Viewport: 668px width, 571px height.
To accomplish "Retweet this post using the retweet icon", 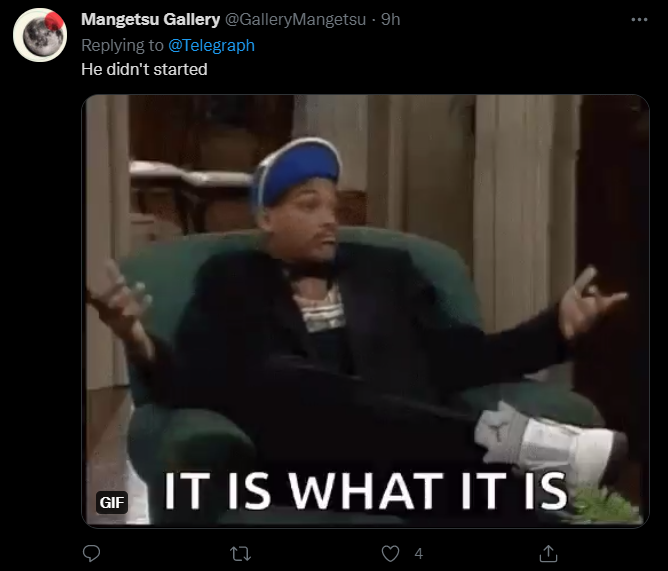I will [240, 554].
